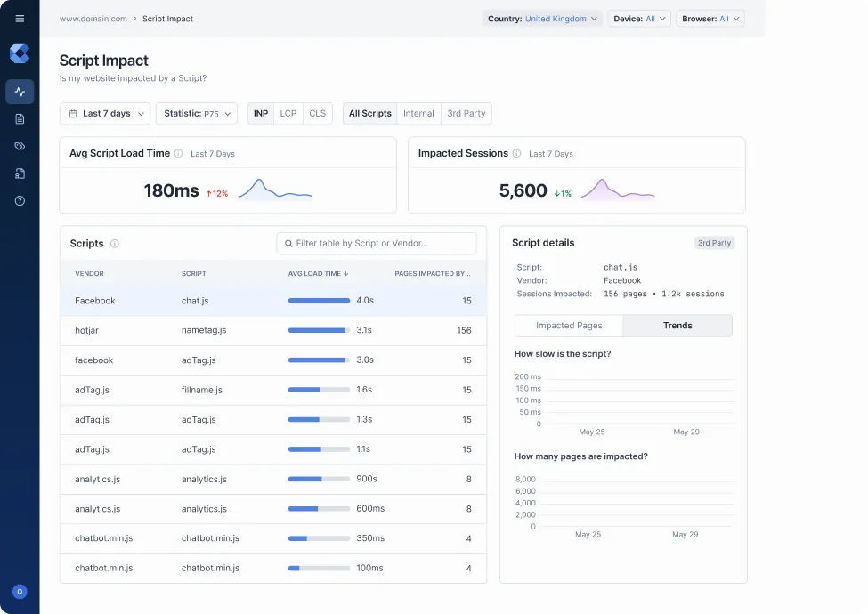Open the tags icon in sidebar
The height and width of the screenshot is (614, 868).
pyautogui.click(x=20, y=146)
